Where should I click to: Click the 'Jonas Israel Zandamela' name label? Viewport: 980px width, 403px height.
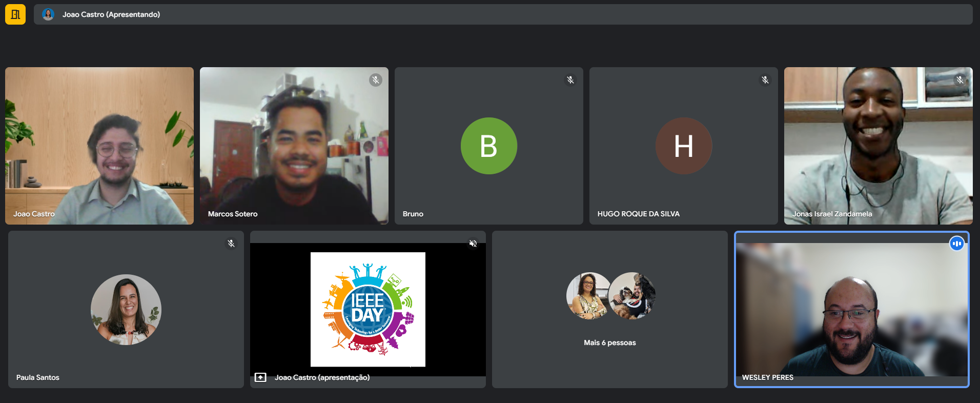[x=832, y=214]
